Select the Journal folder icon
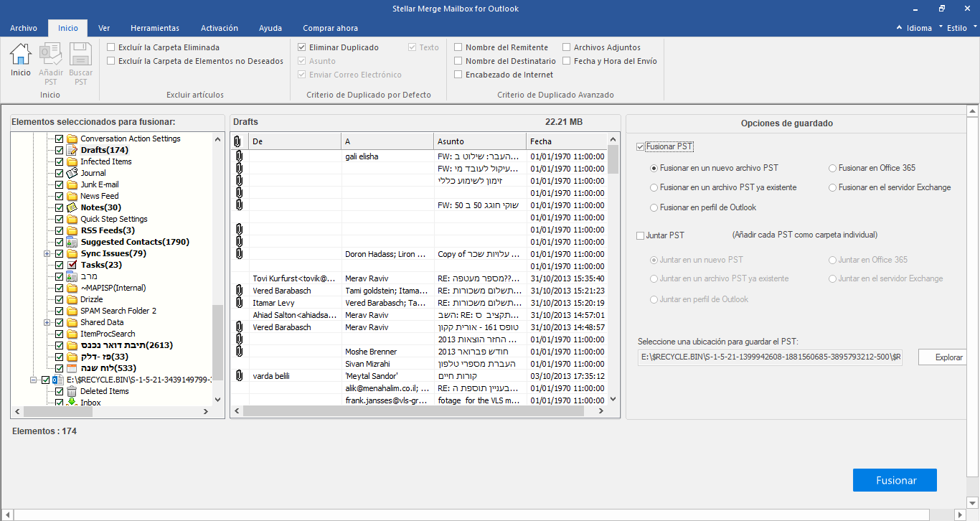This screenshot has height=521, width=980. point(72,173)
